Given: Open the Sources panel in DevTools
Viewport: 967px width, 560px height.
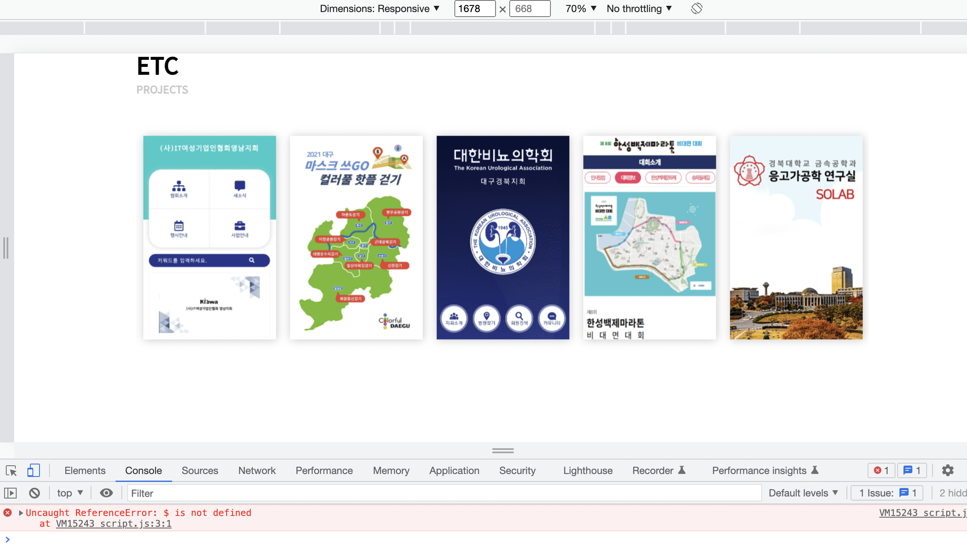Looking at the screenshot, I should (x=200, y=471).
